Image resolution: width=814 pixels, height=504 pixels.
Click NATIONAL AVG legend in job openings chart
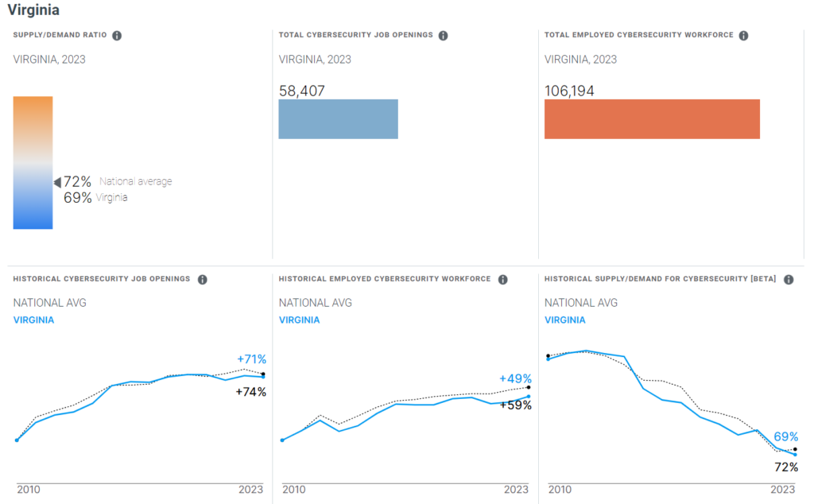49,303
